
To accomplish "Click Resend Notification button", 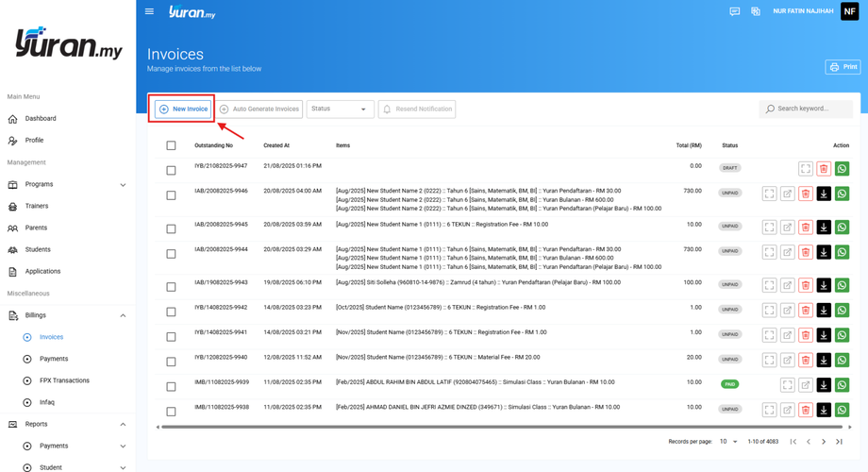I will pyautogui.click(x=417, y=110).
